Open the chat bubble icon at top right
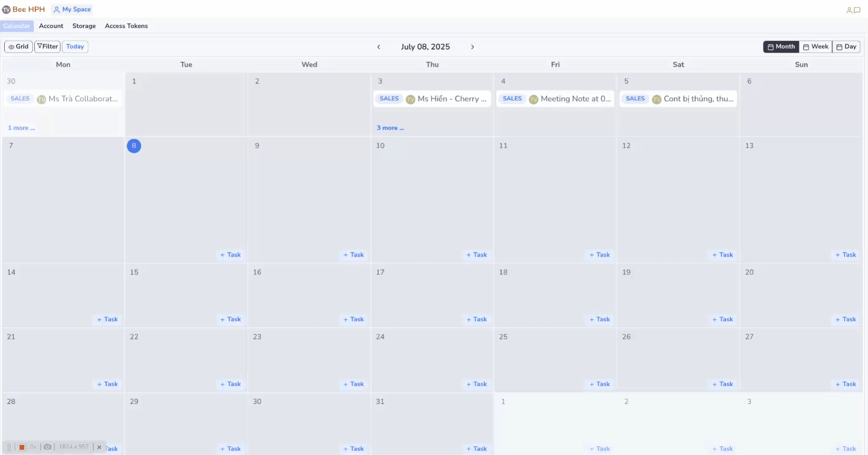This screenshot has width=868, height=455. [x=857, y=10]
